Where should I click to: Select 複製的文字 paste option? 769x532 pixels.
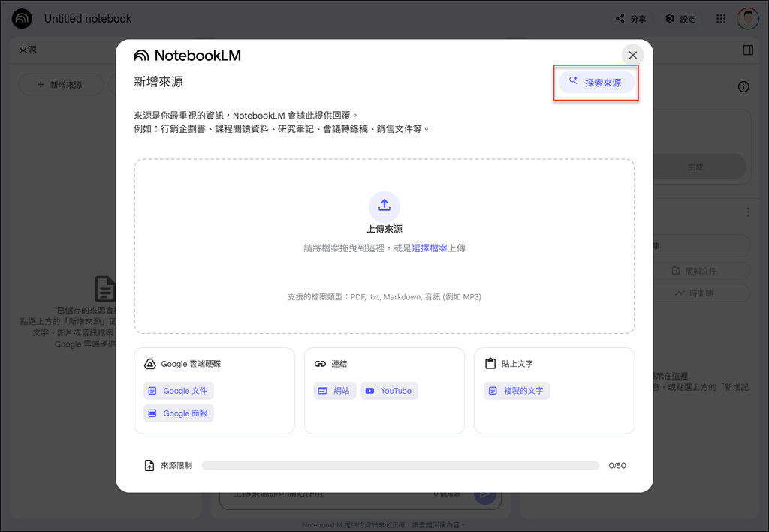(517, 391)
